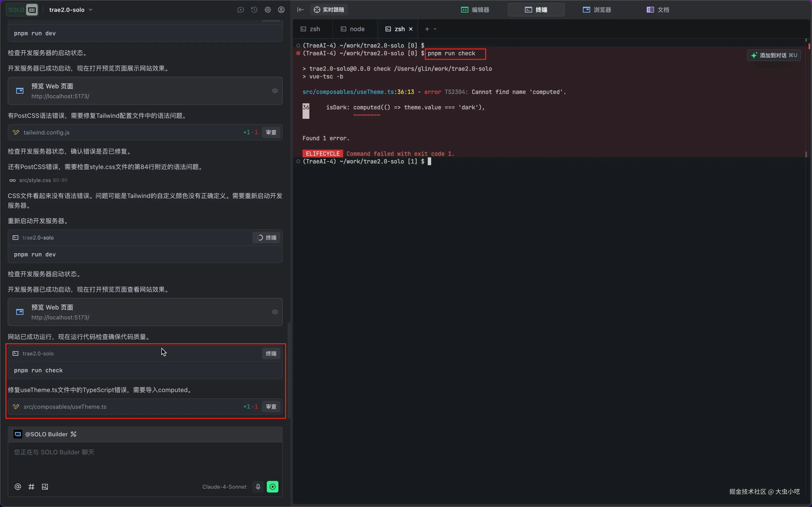Open the new terminal dropdown chevron
812x507 pixels.
[x=435, y=29]
